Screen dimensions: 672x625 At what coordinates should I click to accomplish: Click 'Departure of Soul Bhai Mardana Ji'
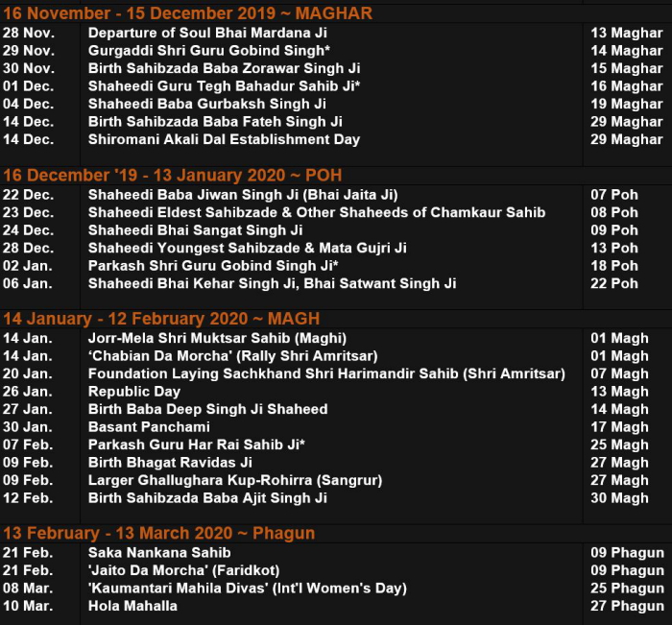pyautogui.click(x=207, y=33)
